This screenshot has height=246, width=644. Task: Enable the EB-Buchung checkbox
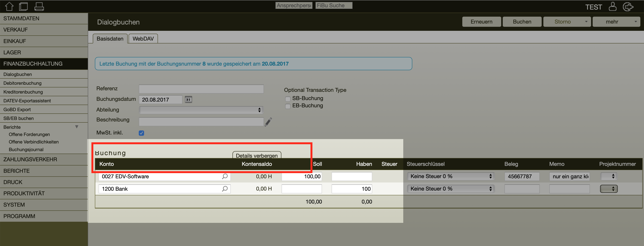pyautogui.click(x=288, y=106)
